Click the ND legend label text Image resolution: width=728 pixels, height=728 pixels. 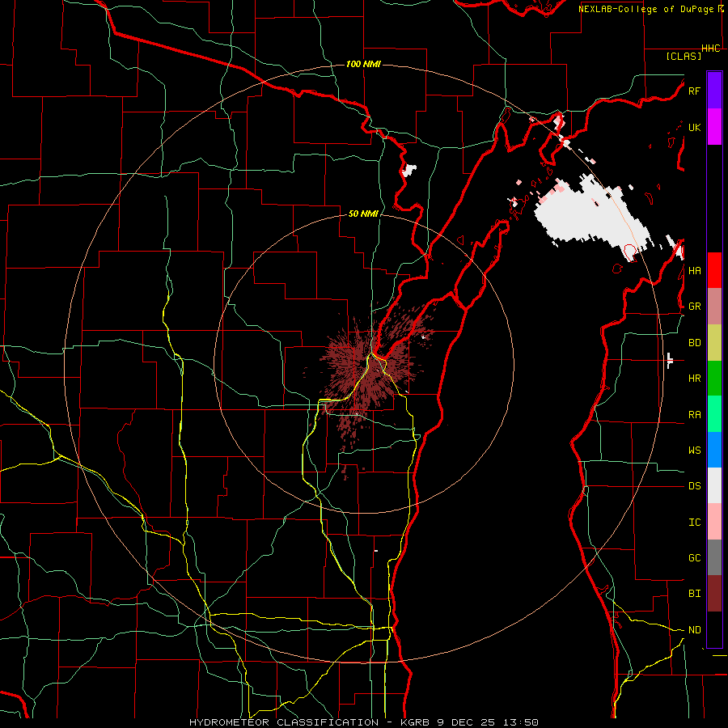[x=694, y=630]
